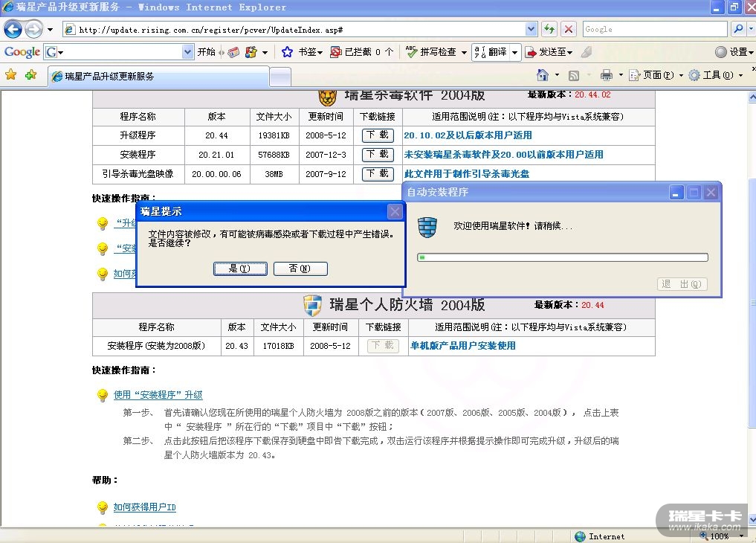756x543 pixels.
Task: Select the 瑞星产品升级更新服务 tab
Action: [158, 76]
